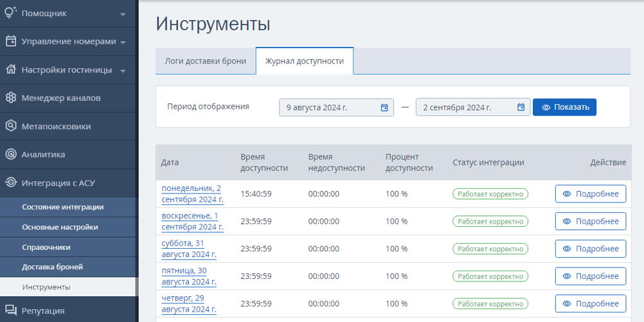Expand the Помощник menu arrow
The width and height of the screenshot is (644, 322).
[x=123, y=14]
